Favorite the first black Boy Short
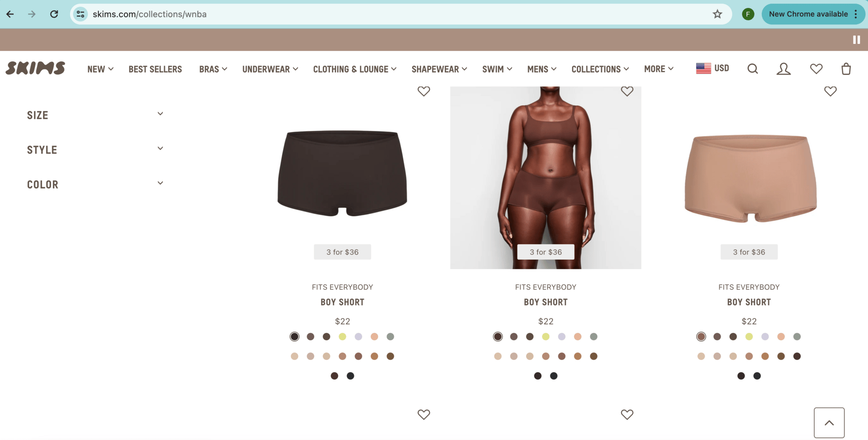 (x=424, y=91)
